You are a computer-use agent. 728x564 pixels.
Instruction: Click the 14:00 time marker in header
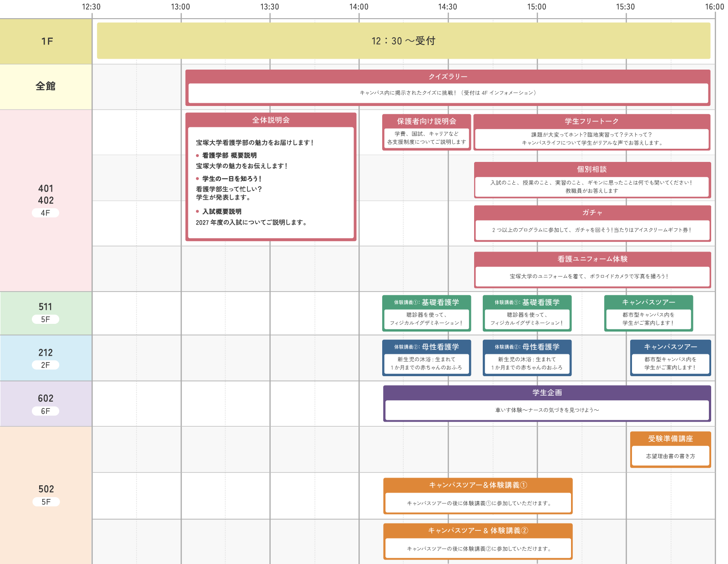pos(359,7)
